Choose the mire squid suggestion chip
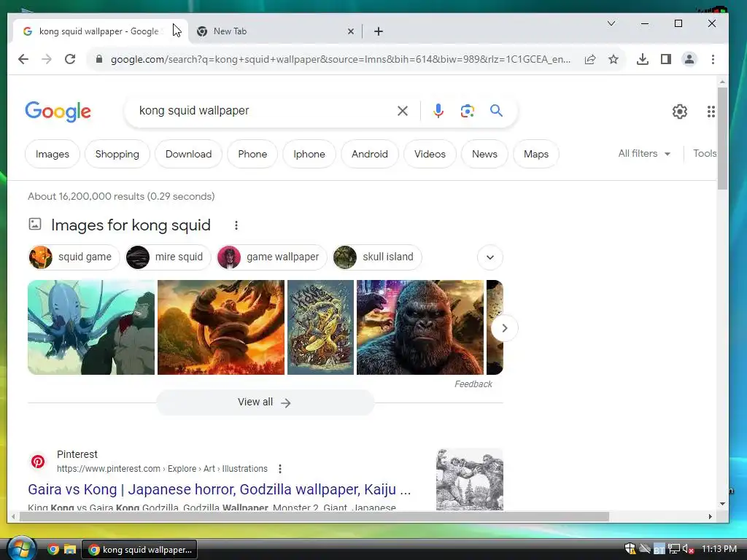 (x=168, y=257)
